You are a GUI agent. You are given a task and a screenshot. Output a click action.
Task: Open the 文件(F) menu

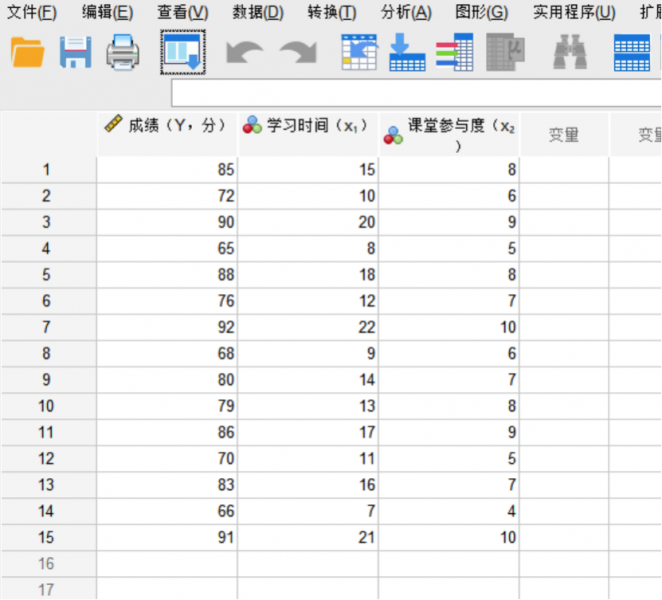[x=32, y=12]
